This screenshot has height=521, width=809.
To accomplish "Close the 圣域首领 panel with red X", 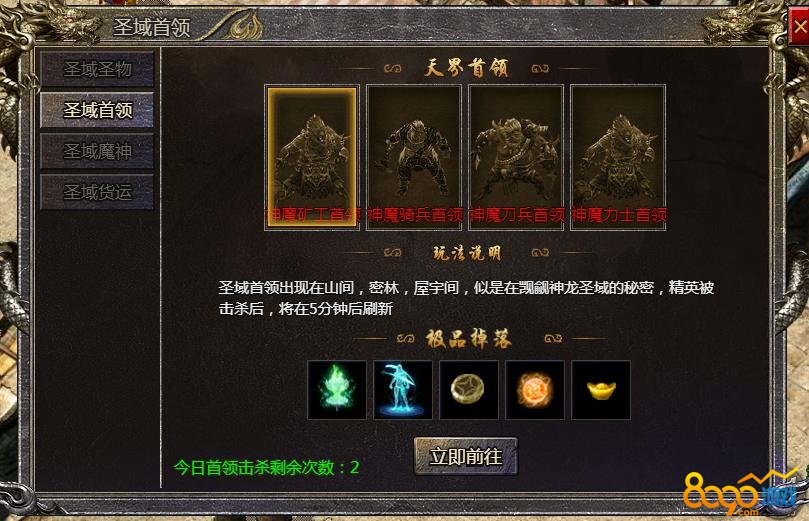I will (x=799, y=27).
